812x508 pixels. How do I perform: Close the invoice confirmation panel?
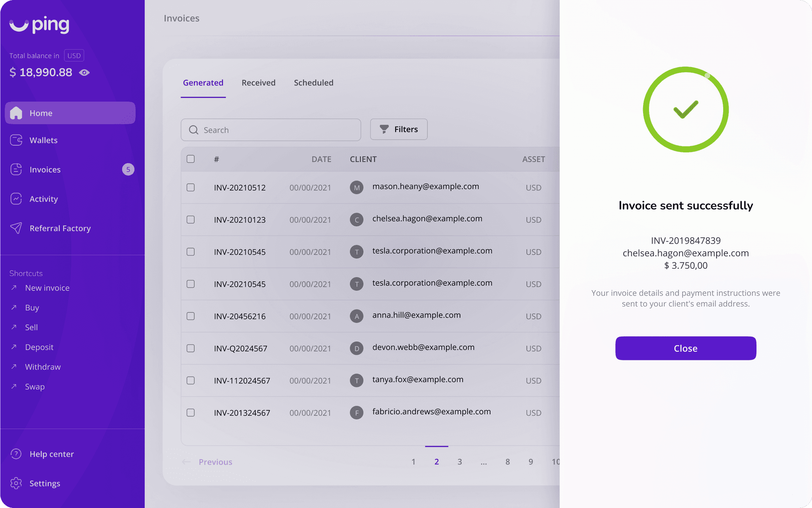click(685, 348)
